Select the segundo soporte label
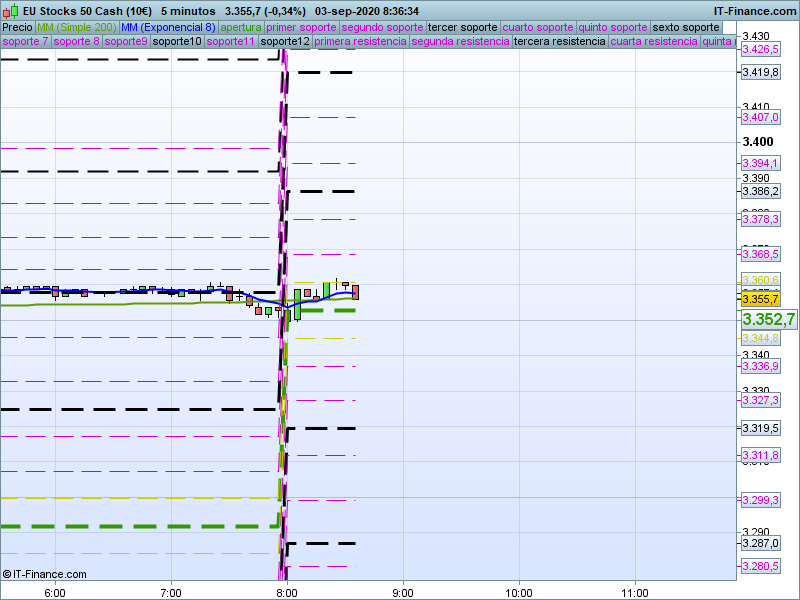Screen dimensions: 800x600 pyautogui.click(x=382, y=28)
